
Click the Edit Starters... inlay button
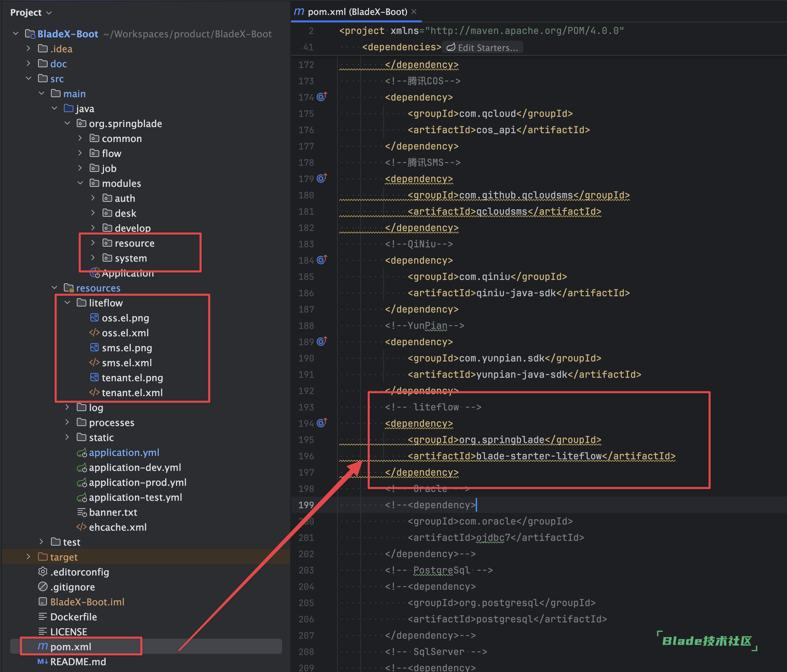tap(483, 48)
